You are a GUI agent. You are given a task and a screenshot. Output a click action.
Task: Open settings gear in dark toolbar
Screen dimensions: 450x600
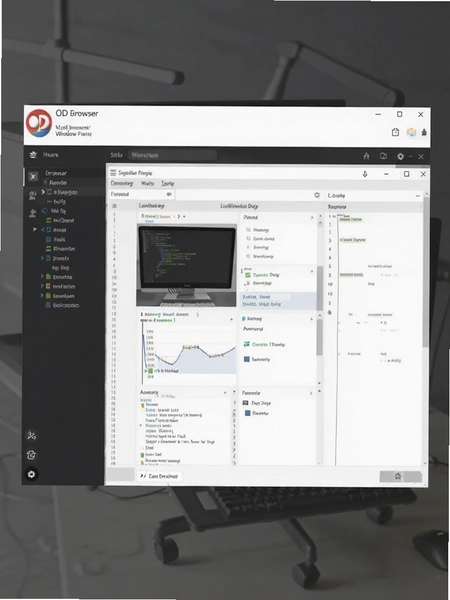pyautogui.click(x=400, y=156)
